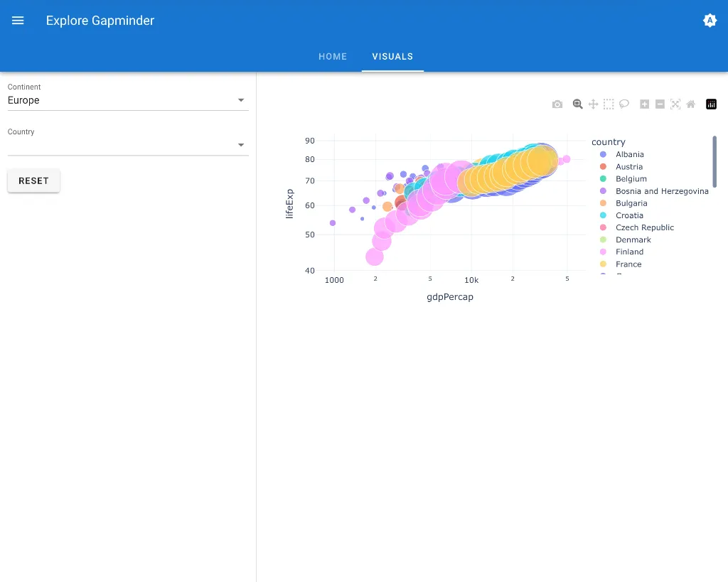728x582 pixels.
Task: Toggle Finland trace in the legend
Action: pos(629,252)
